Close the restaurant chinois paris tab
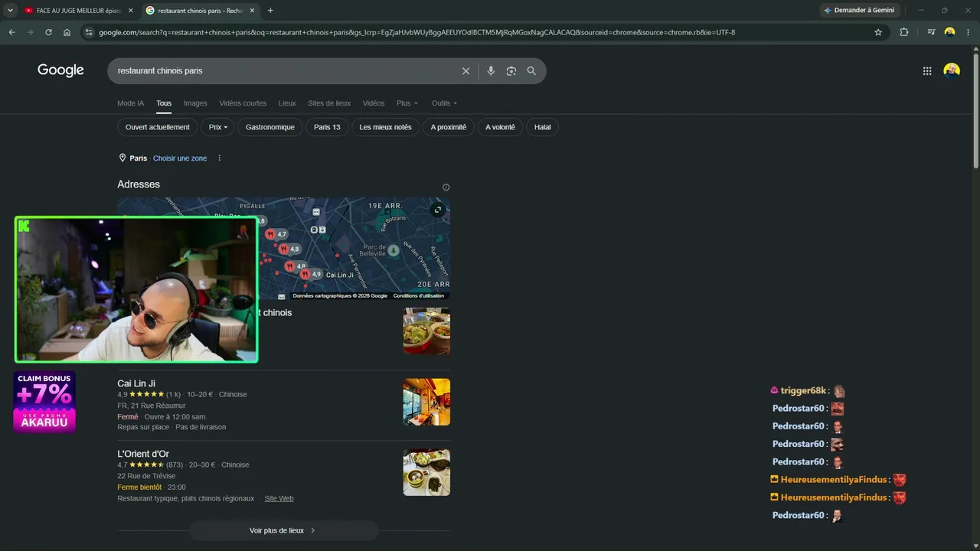Screen dimensions: 980x551 pos(251,11)
